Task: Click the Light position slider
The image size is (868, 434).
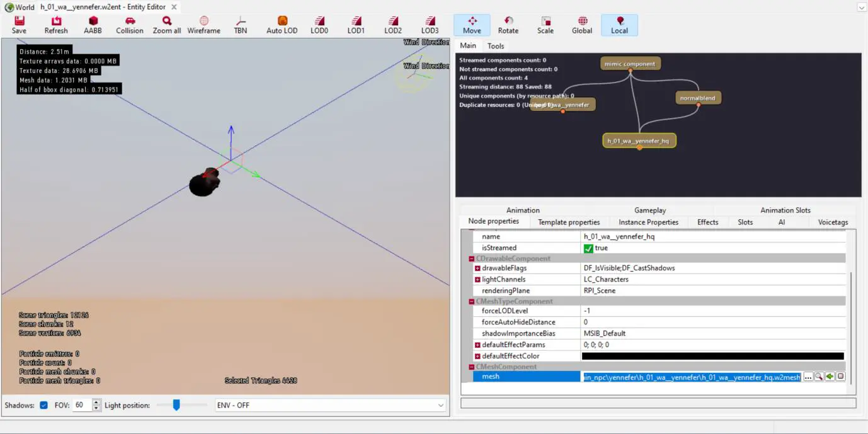Action: (177, 405)
